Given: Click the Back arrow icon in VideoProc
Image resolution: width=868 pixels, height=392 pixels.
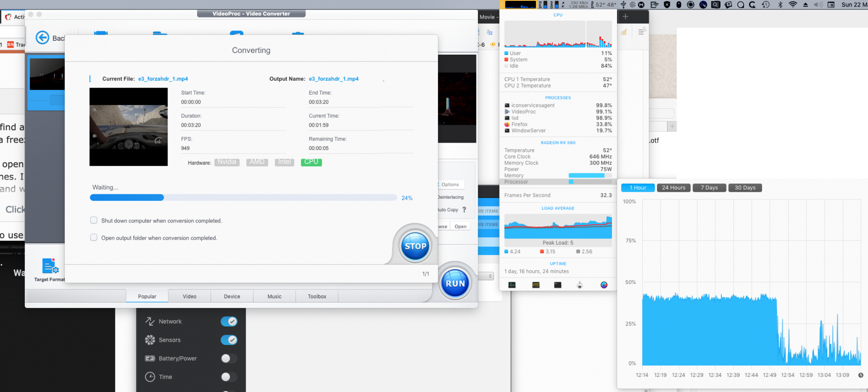Looking at the screenshot, I should [42, 38].
